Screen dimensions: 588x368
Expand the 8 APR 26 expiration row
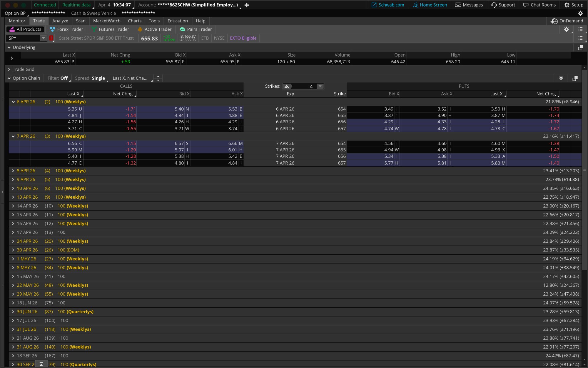click(x=13, y=171)
